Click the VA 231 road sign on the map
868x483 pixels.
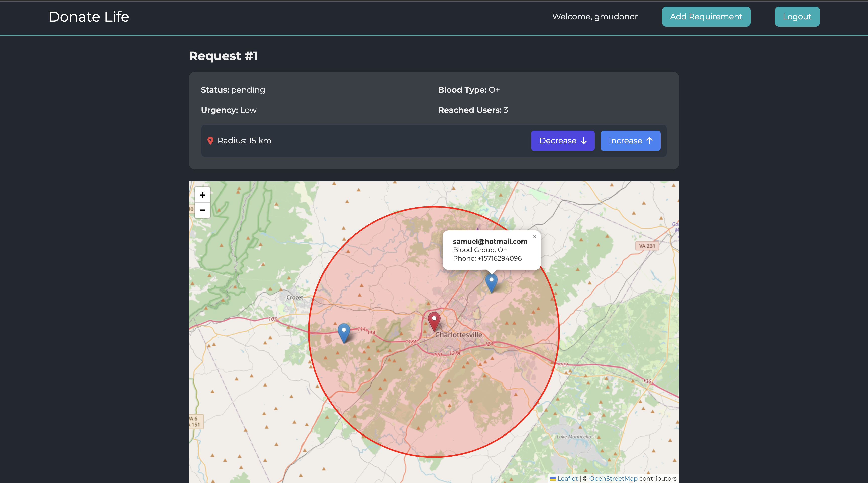point(647,246)
